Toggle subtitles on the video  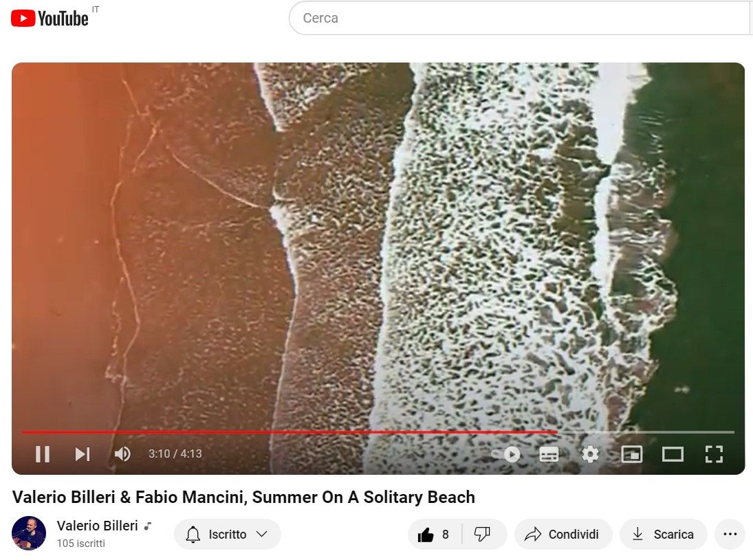[549, 454]
